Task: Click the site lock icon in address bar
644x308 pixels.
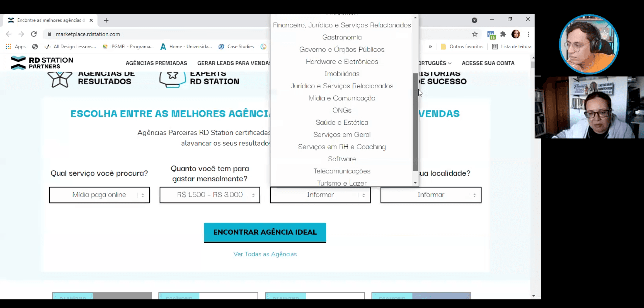Action: tap(50, 34)
